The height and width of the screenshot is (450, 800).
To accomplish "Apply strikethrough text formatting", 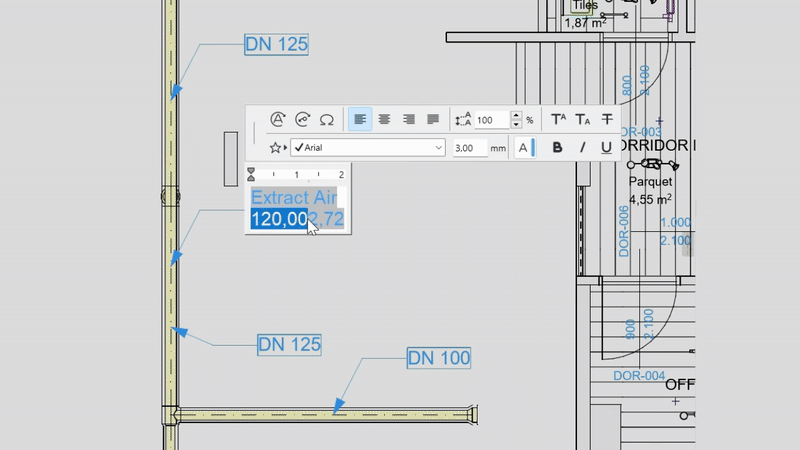I will click(x=607, y=119).
